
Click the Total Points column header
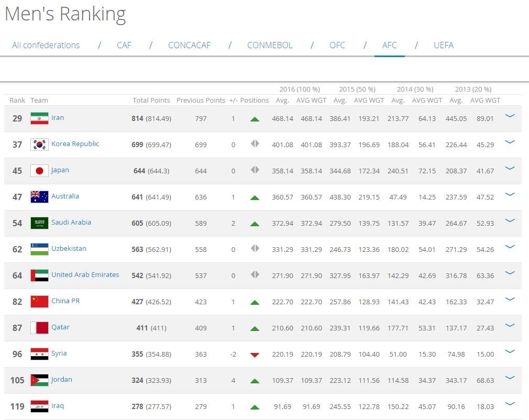(x=151, y=100)
